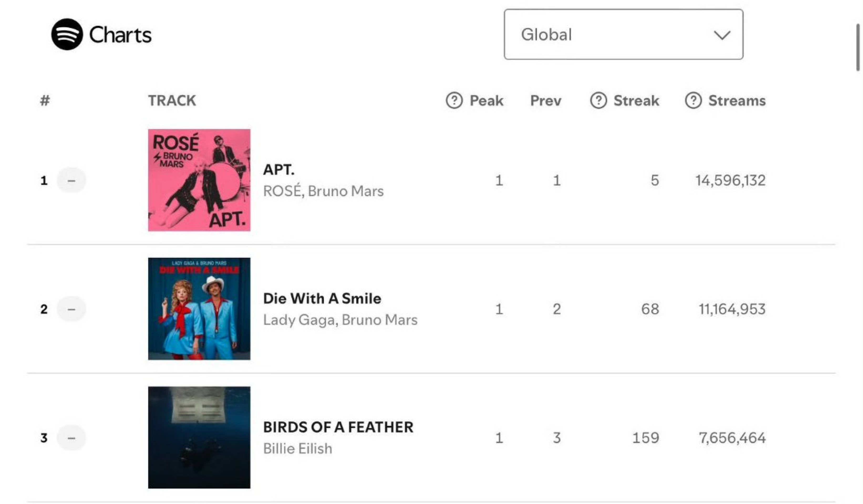Open the APT. track title link
863x504 pixels.
point(278,170)
